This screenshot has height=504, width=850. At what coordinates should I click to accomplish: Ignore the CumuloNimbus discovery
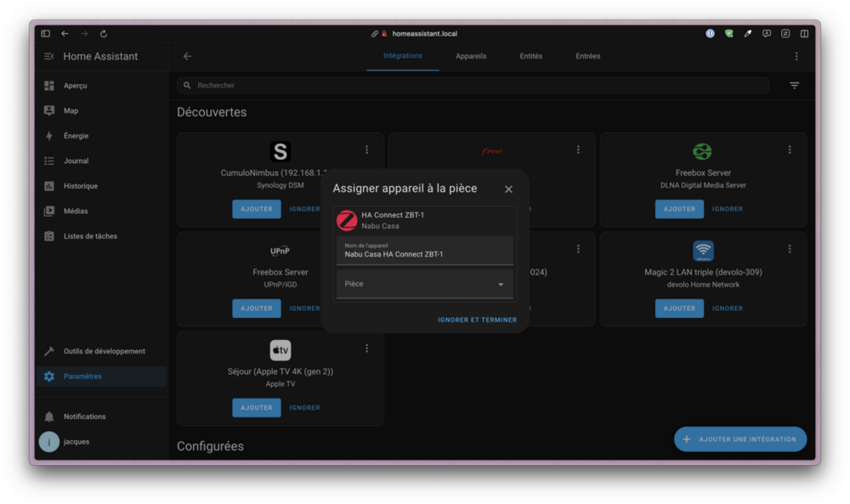tap(304, 209)
